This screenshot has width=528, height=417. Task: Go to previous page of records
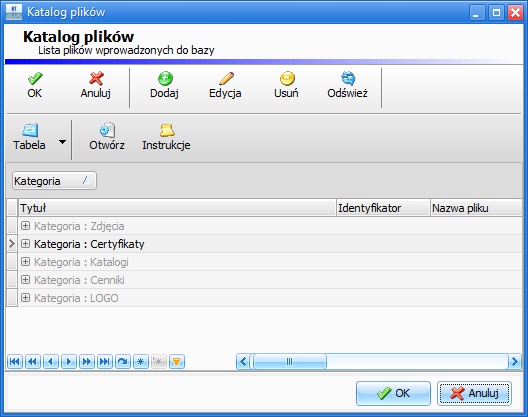(33, 362)
